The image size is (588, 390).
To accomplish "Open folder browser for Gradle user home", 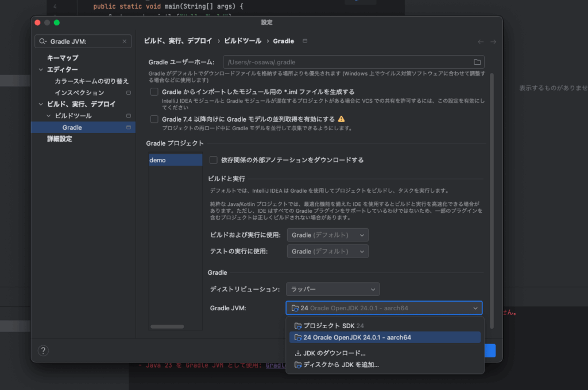I will pyautogui.click(x=477, y=62).
